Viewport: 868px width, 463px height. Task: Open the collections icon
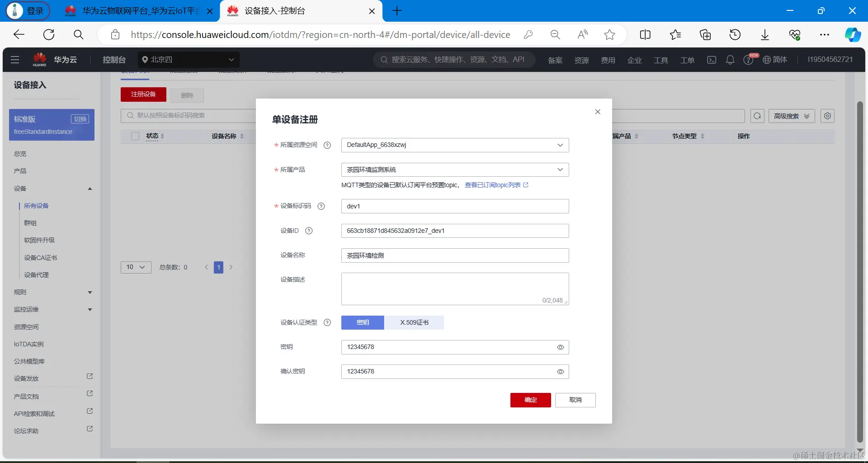(705, 35)
